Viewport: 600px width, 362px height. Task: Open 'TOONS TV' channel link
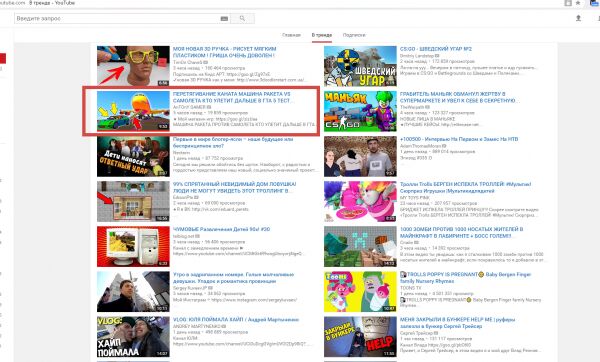click(410, 287)
